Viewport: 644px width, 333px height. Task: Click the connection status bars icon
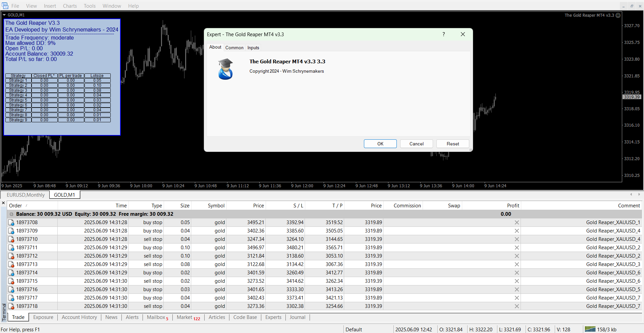click(590, 329)
